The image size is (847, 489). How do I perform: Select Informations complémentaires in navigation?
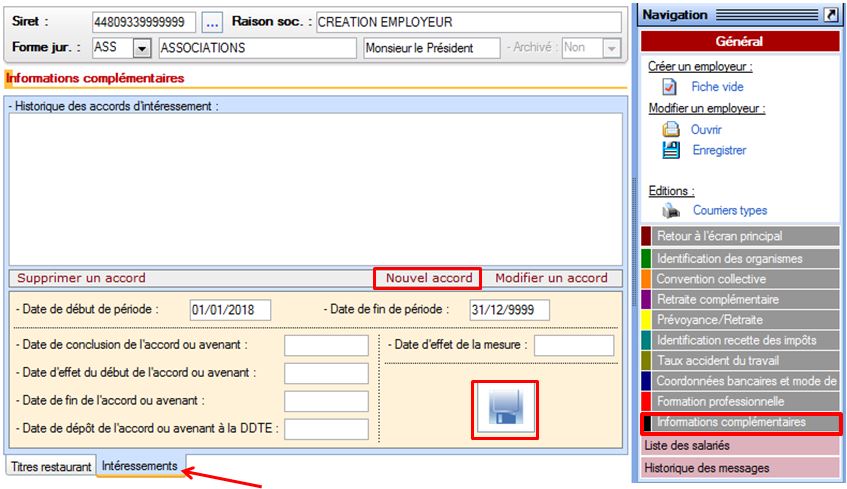click(741, 423)
